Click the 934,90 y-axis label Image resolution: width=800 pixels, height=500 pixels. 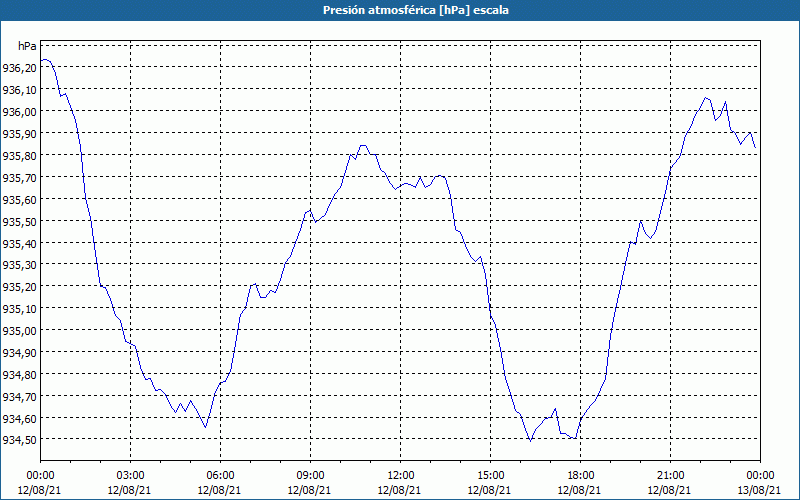pyautogui.click(x=19, y=352)
